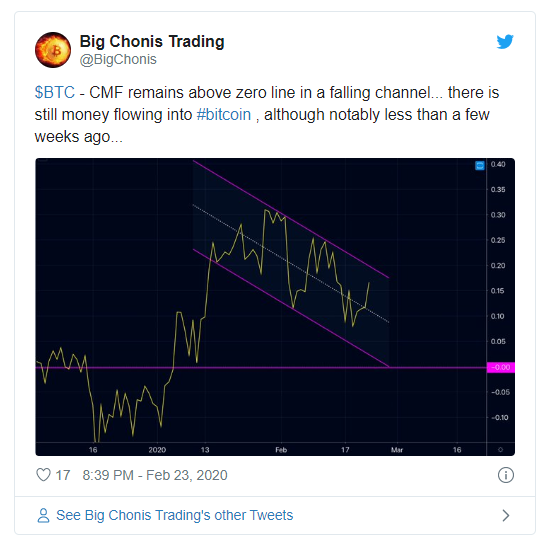Like the tweet with heart icon

pos(44,475)
